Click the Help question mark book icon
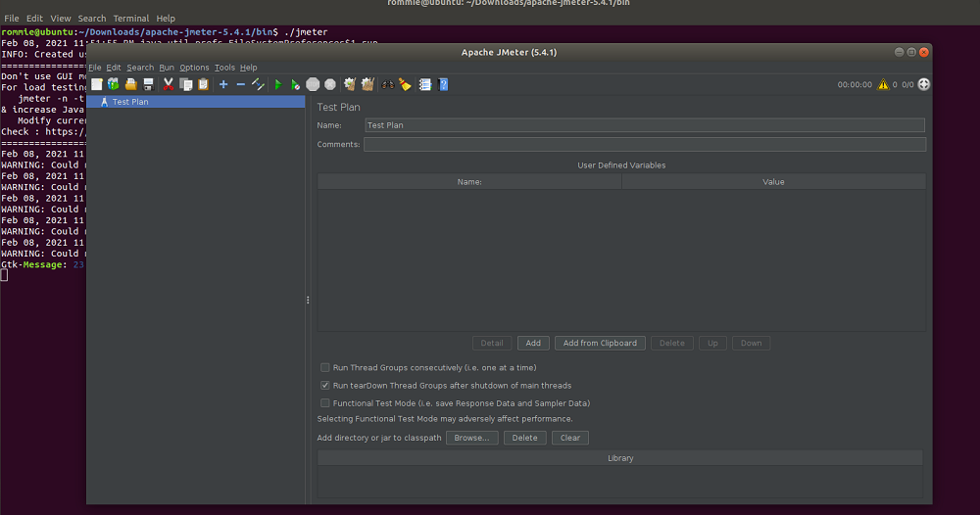 pos(443,84)
